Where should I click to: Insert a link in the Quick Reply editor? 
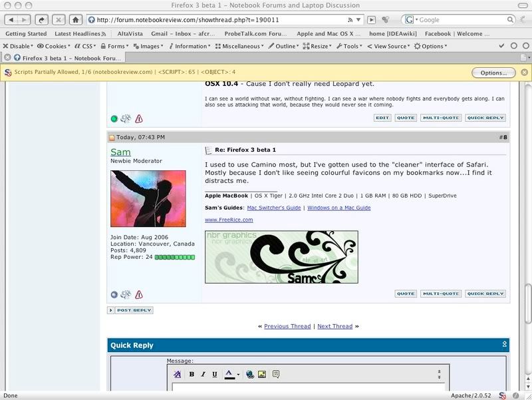(250, 374)
